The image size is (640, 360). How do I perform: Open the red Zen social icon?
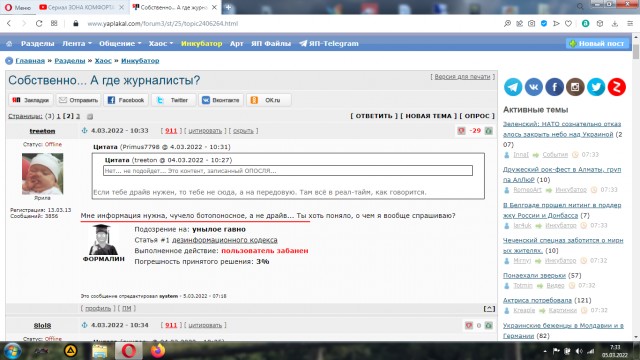pos(617,87)
